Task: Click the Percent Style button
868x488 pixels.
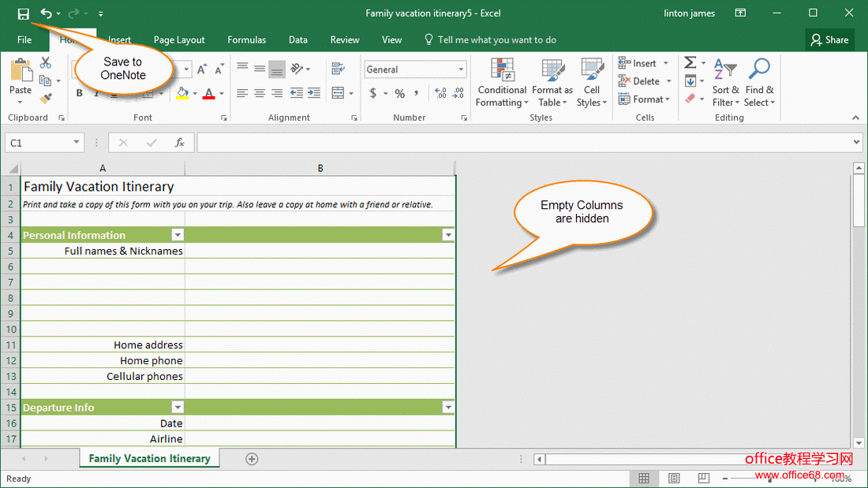Action: click(400, 94)
